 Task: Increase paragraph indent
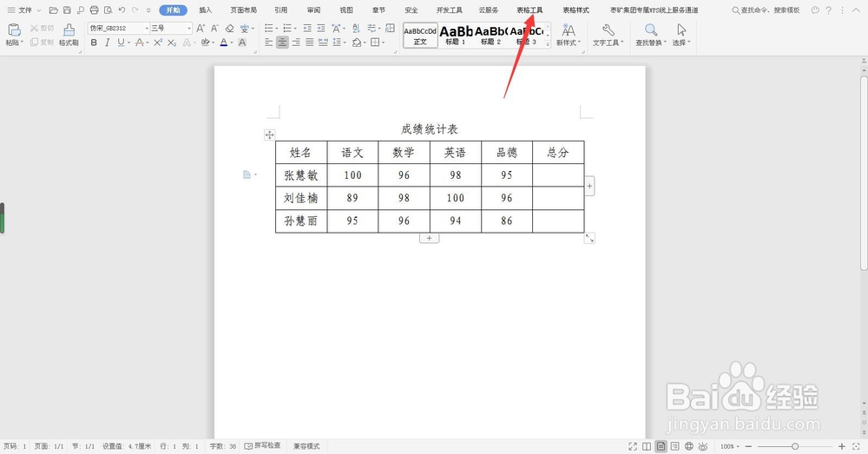click(321, 28)
